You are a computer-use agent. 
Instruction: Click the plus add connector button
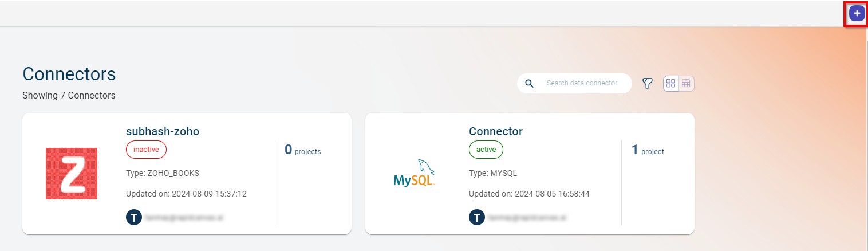point(857,13)
